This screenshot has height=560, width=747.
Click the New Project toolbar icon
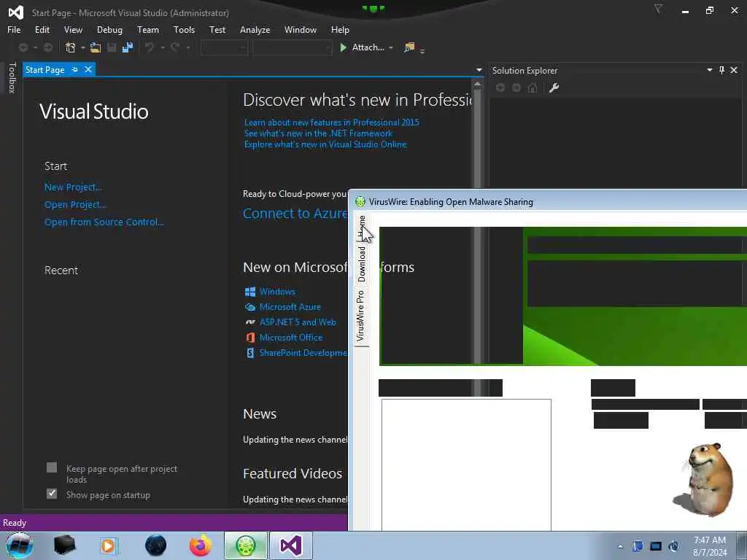[71, 47]
